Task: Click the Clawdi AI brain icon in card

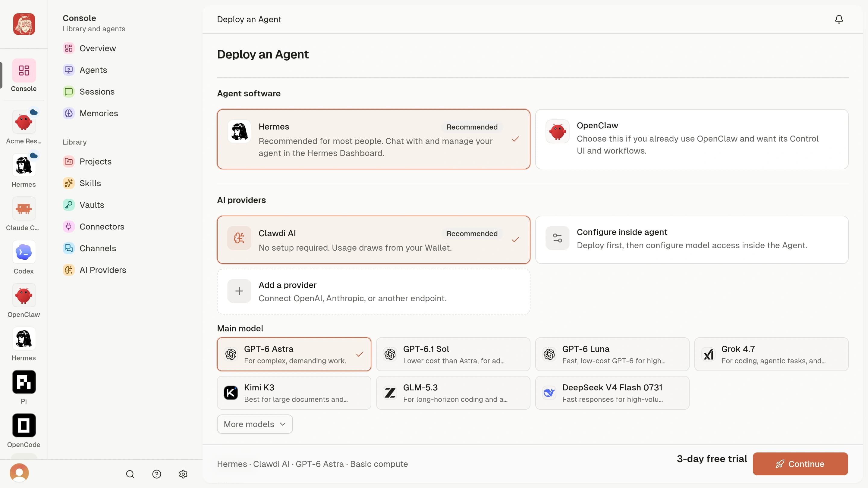Action: coord(239,238)
